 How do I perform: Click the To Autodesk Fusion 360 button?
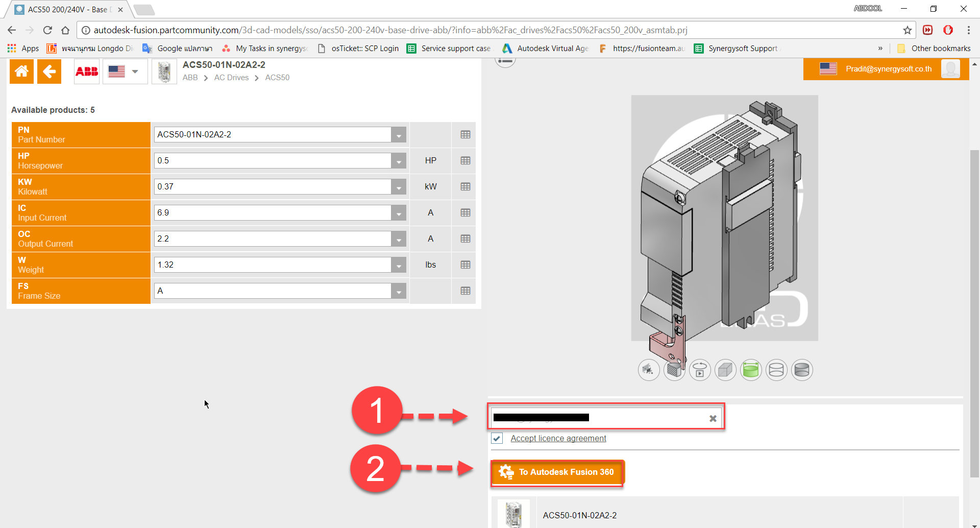click(x=557, y=472)
